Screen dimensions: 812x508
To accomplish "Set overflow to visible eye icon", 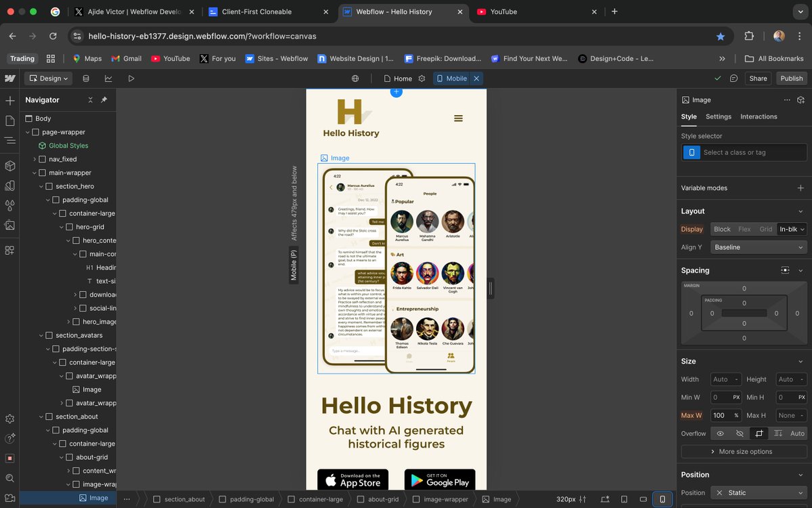I will pyautogui.click(x=721, y=433).
